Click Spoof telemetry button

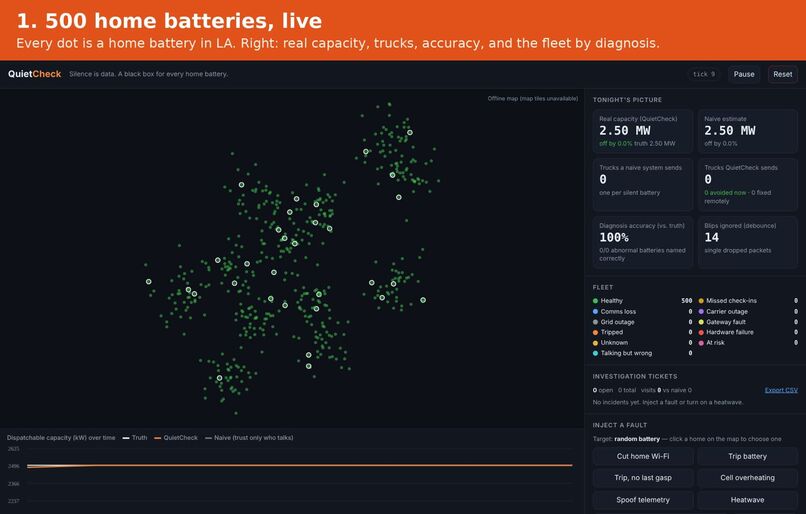tap(643, 500)
